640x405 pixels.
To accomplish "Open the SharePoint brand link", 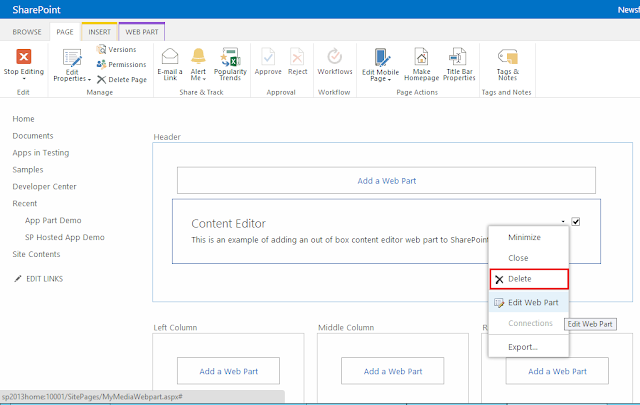I will [36, 10].
